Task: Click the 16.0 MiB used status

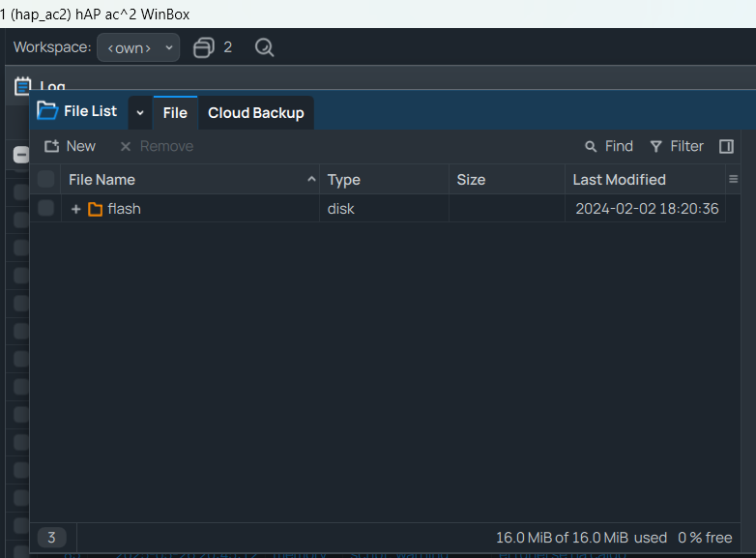Action: click(x=581, y=538)
